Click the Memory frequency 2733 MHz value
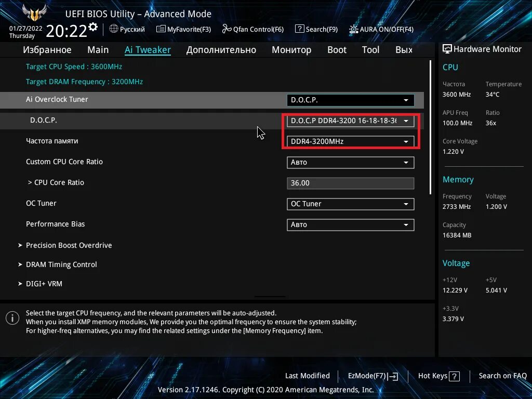Screen dimensions: 532x399 (x=457, y=207)
